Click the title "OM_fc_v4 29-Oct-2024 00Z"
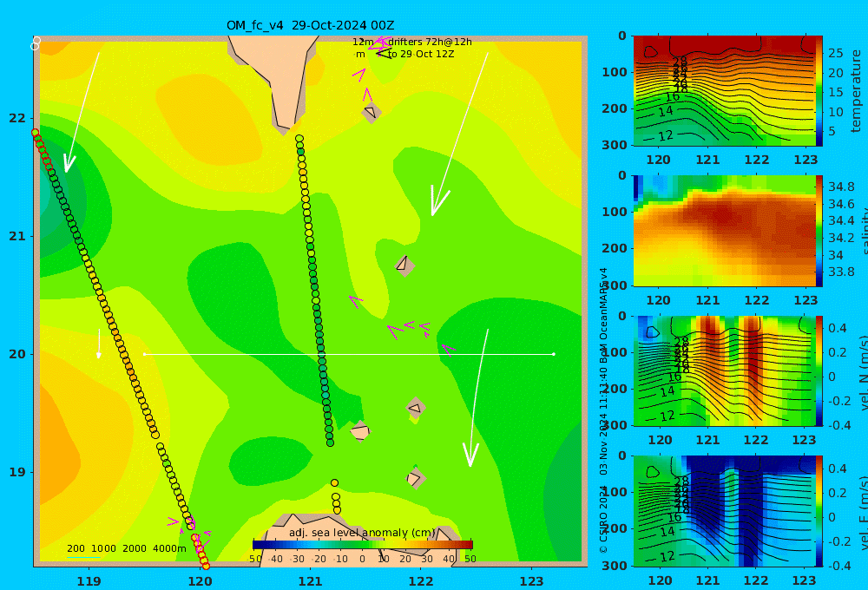The height and width of the screenshot is (590, 868). tap(310, 25)
